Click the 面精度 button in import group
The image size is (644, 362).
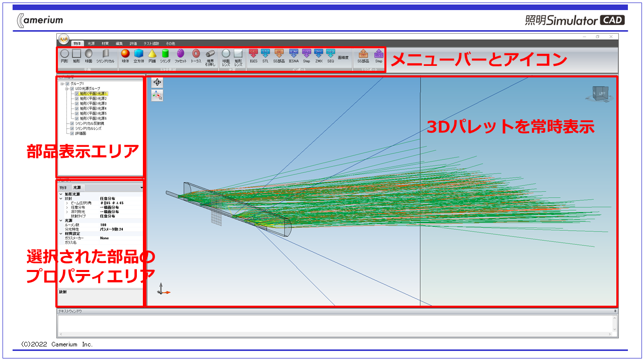(x=343, y=58)
